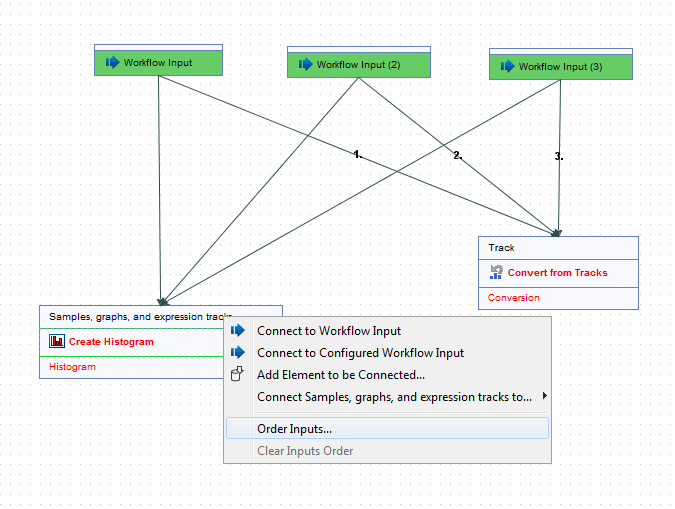Open Connect Samples, graphs, and expression tracks to...
Screen dimensions: 675x509
(387, 397)
